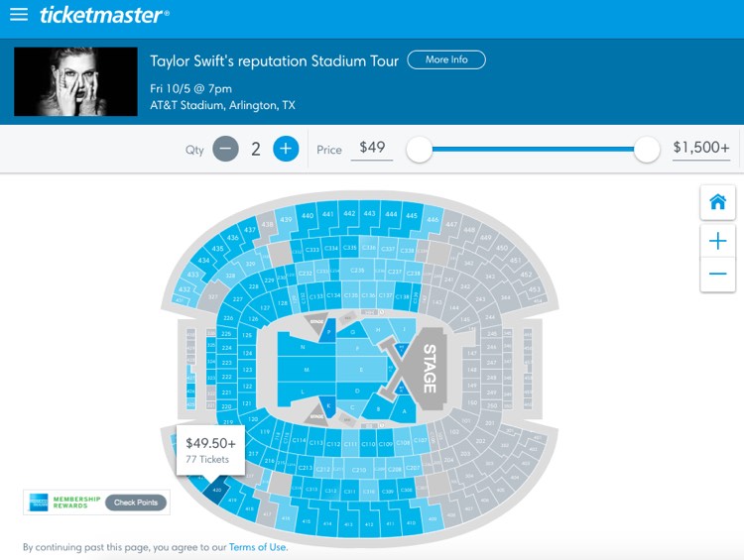The image size is (744, 560).
Task: Decrease ticket quantity with minus button
Action: click(225, 149)
